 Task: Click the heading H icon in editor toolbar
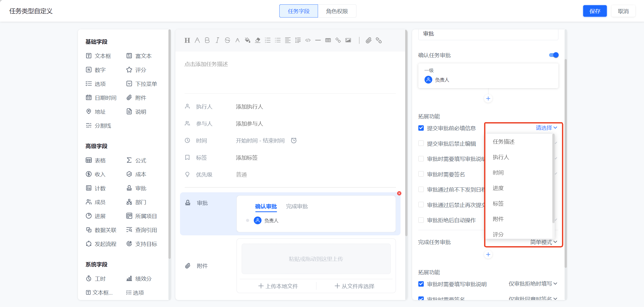[x=187, y=40]
